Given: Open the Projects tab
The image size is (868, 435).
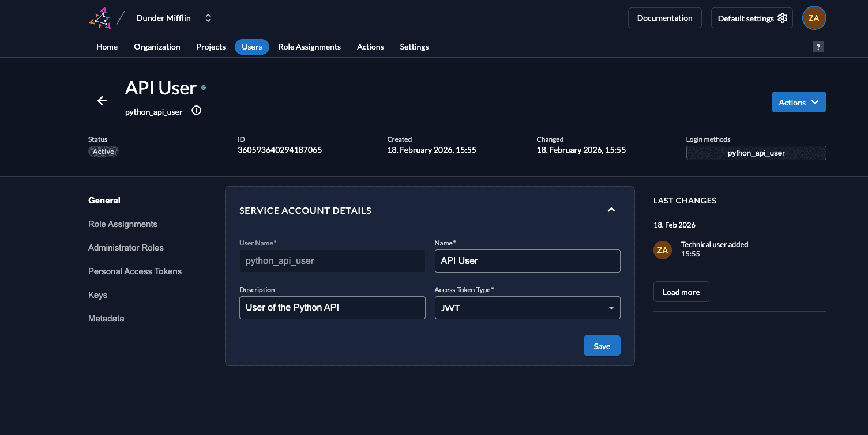Looking at the screenshot, I should 211,47.
